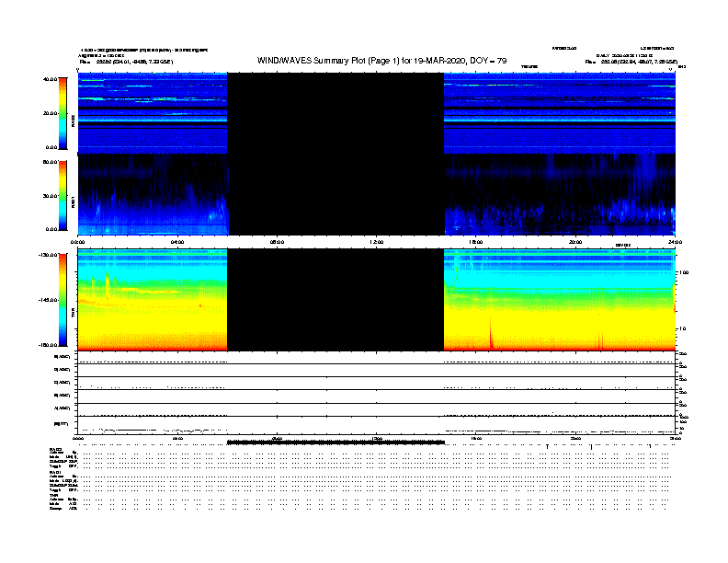Click the morning TNR spectrogram segment
Image resolution: width=728 pixels, height=563 pixels.
153,300
